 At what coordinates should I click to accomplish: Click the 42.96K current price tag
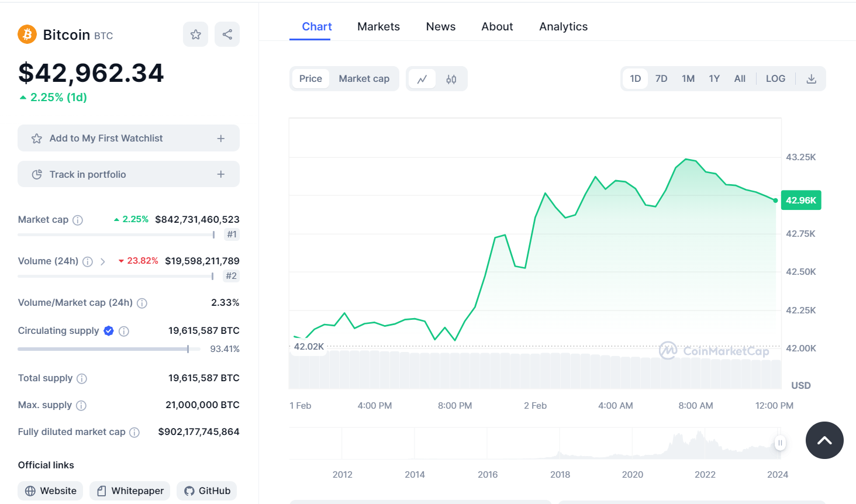click(801, 200)
